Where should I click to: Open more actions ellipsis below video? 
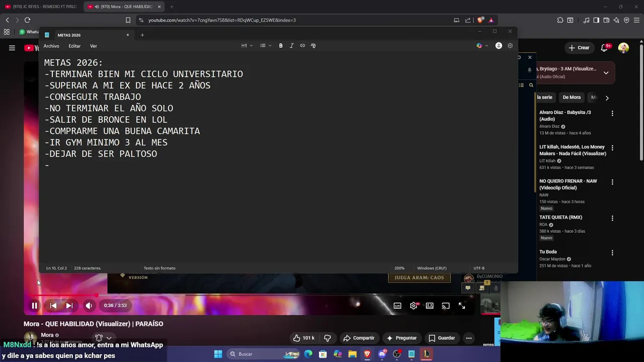pos(469,338)
